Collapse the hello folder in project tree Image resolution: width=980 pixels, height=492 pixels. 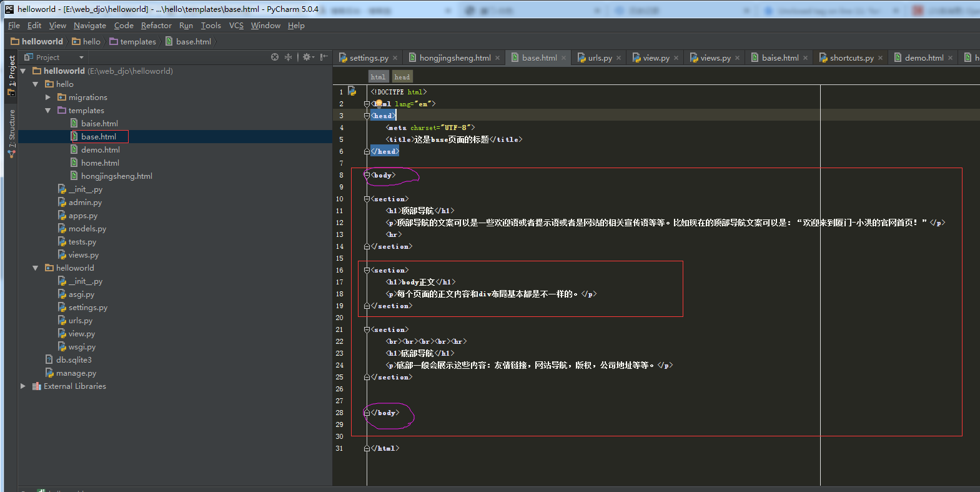(x=36, y=84)
